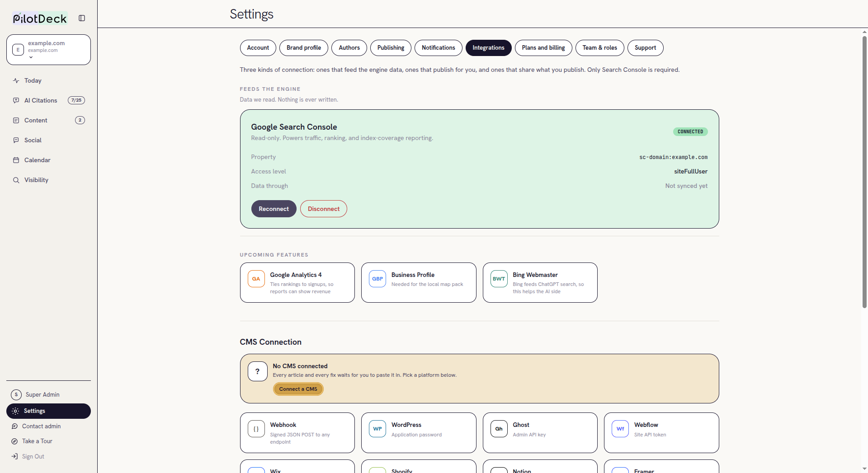Open the Business Profile upcoming card

click(x=419, y=283)
